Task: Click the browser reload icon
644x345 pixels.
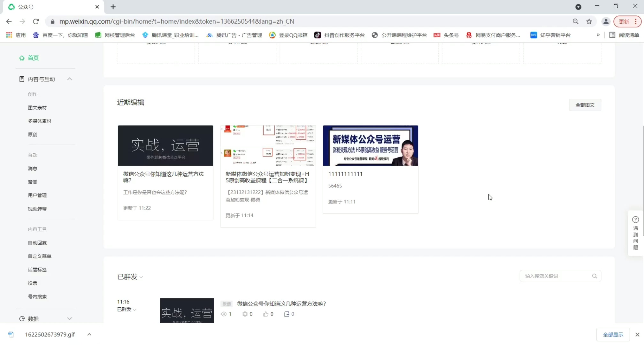Action: coord(36,21)
